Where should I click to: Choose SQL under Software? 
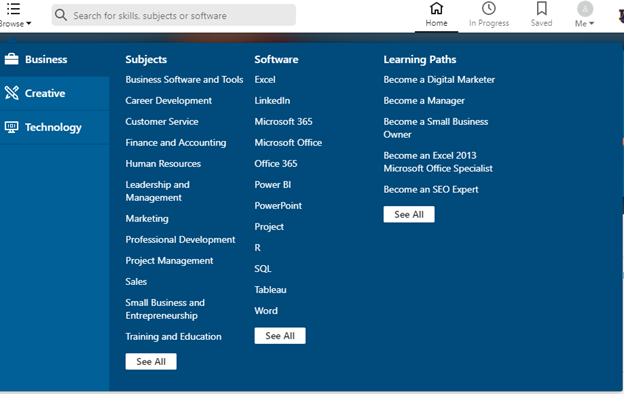click(263, 269)
